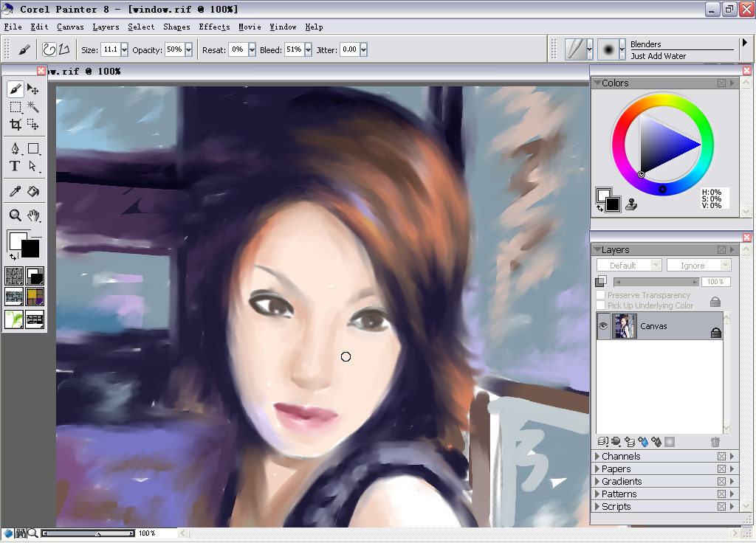This screenshot has width=756, height=543.
Task: Choose the Rectangular Selection tool
Action: point(15,107)
